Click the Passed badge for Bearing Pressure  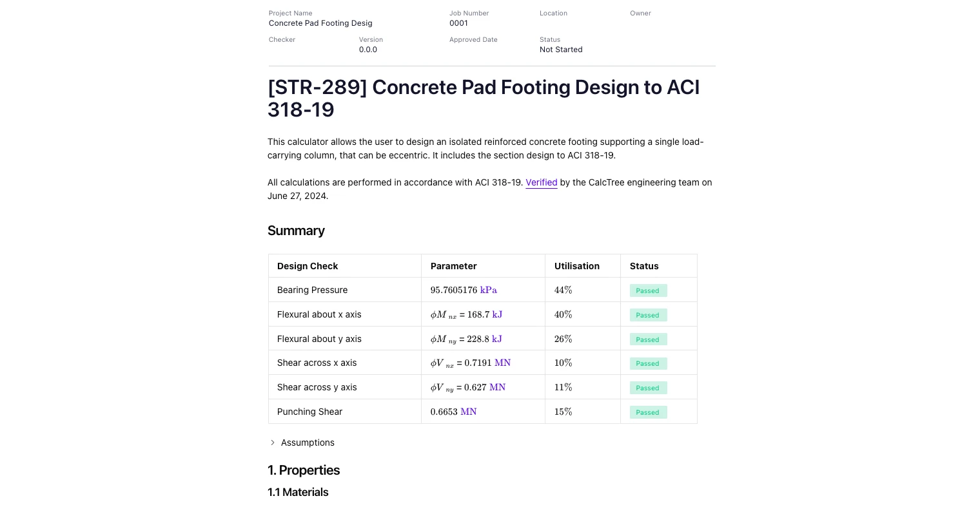(x=648, y=290)
